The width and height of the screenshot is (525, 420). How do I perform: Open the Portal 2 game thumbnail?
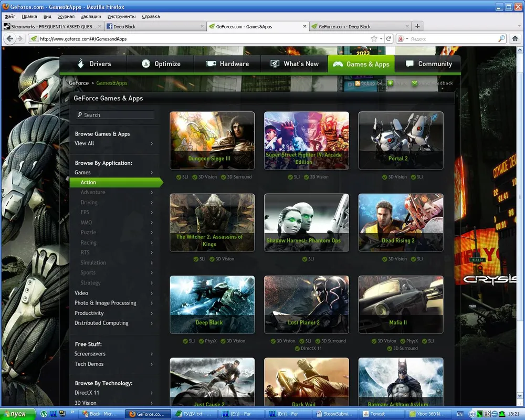click(401, 140)
